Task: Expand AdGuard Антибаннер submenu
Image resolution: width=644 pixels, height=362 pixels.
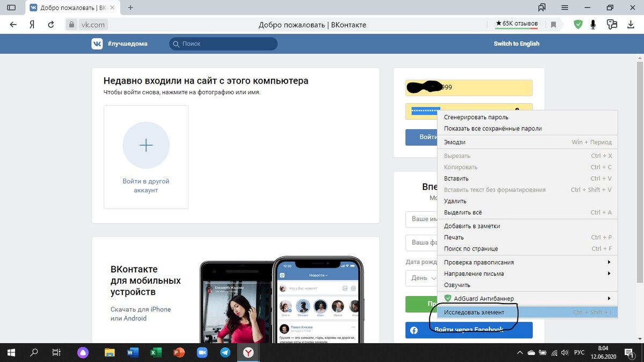Action: coord(528,298)
